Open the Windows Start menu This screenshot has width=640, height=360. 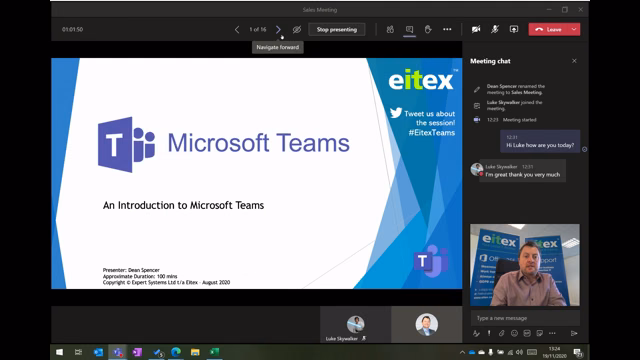[x=59, y=352]
